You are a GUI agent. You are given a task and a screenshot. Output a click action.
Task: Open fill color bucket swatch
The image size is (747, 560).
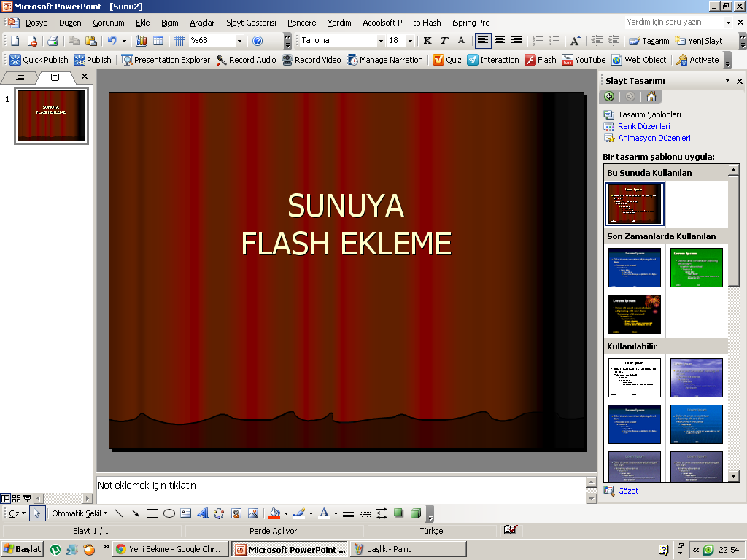tap(274, 513)
